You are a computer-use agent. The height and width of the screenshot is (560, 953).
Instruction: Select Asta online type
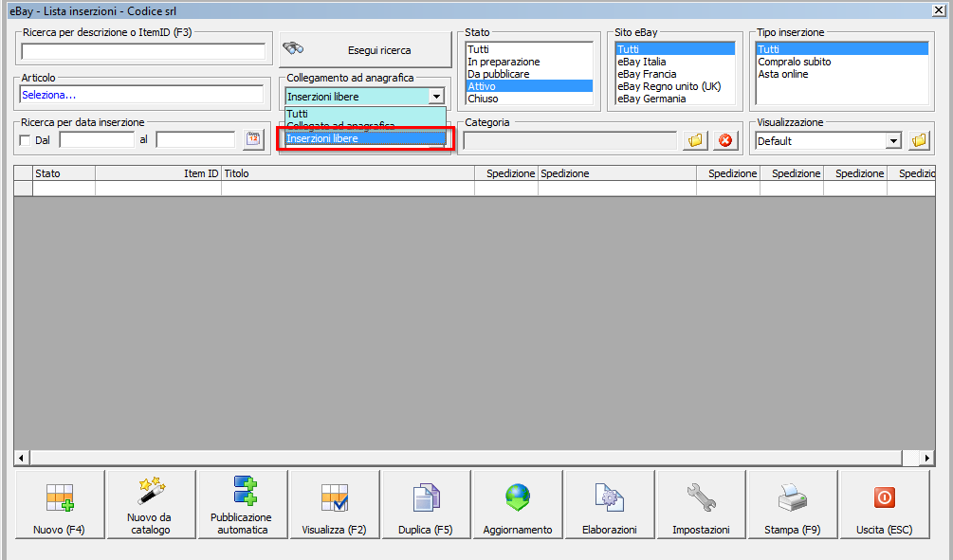tap(842, 74)
